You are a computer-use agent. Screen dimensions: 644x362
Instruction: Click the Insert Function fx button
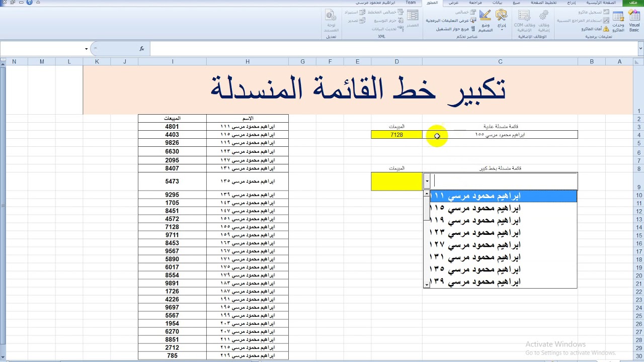(x=142, y=49)
